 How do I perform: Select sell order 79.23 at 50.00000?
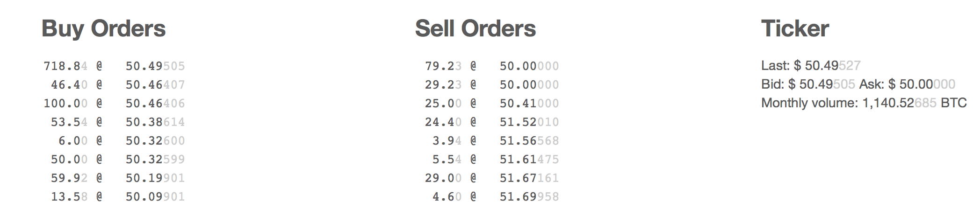(492, 66)
